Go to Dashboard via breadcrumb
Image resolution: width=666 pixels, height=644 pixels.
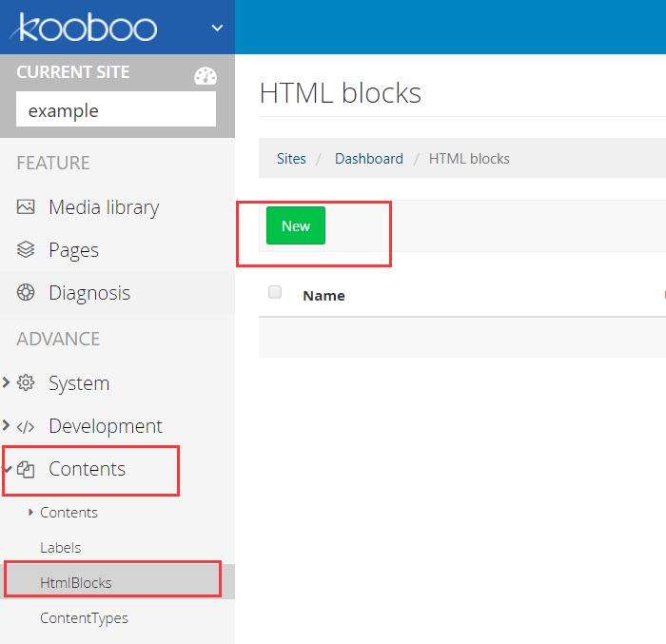(369, 159)
